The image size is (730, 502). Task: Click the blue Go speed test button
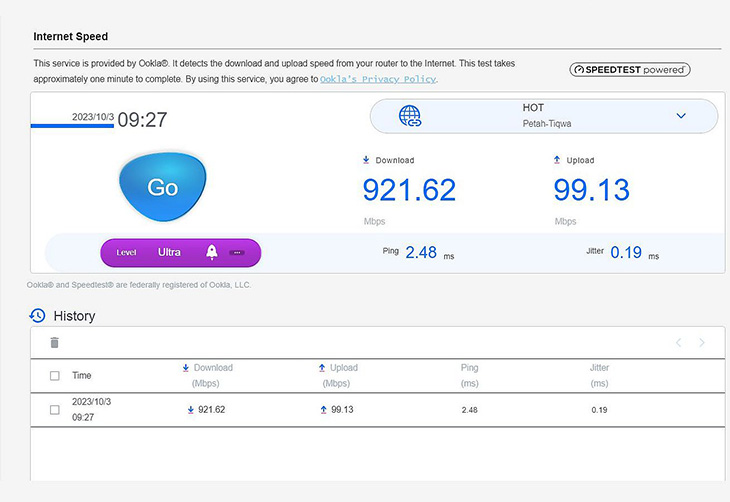[x=162, y=187]
